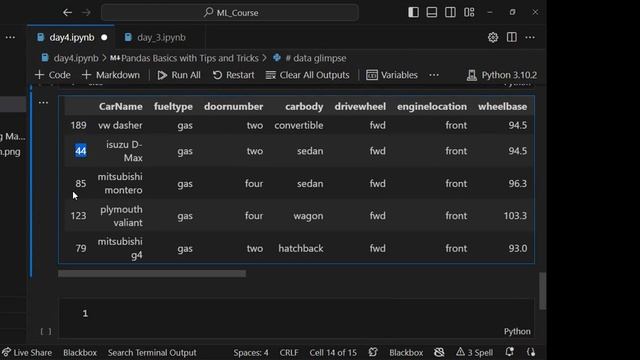Restart the notebook kernel
The height and width of the screenshot is (360, 640).
pyautogui.click(x=233, y=75)
